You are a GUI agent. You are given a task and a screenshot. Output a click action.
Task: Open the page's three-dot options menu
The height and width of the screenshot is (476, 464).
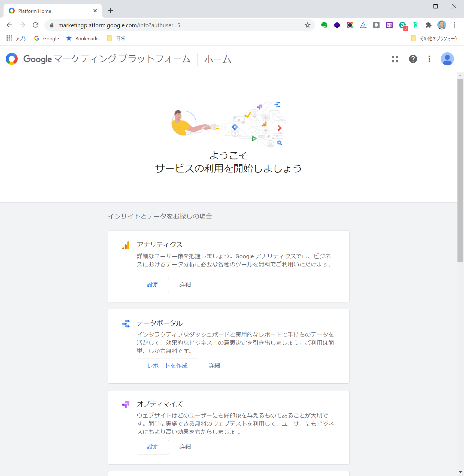429,59
